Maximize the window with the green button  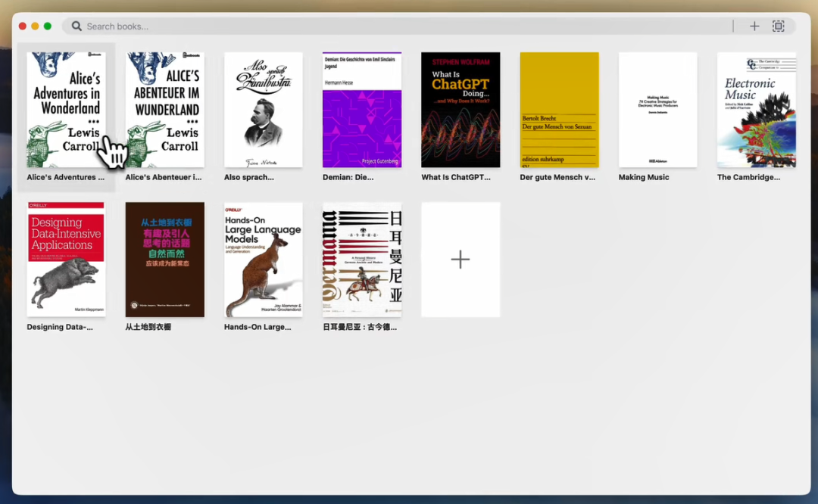click(x=48, y=26)
